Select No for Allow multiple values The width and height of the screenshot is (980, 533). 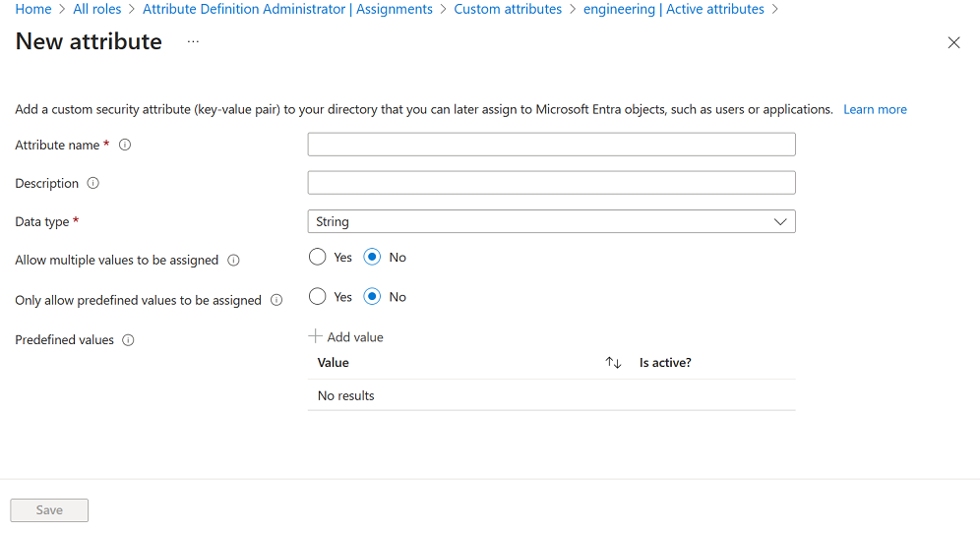pyautogui.click(x=372, y=258)
